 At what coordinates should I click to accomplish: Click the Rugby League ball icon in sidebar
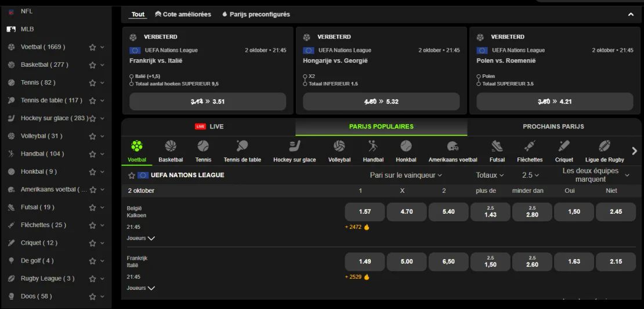tap(12, 279)
